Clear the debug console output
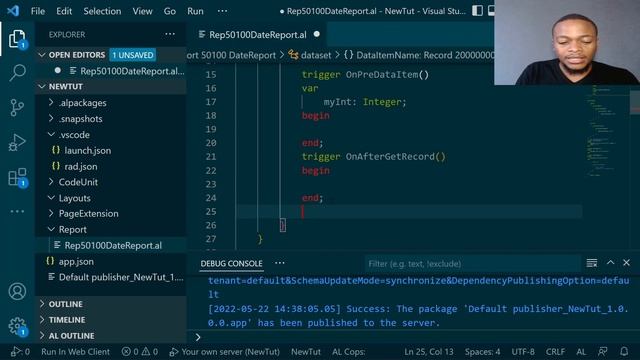Image resolution: width=640 pixels, height=360 pixels. click(592, 263)
